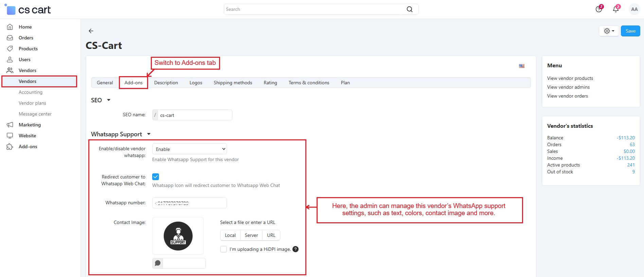Image resolution: width=644 pixels, height=277 pixels.
Task: Check the I'm uploading a HiDPI image box
Action: [223, 249]
